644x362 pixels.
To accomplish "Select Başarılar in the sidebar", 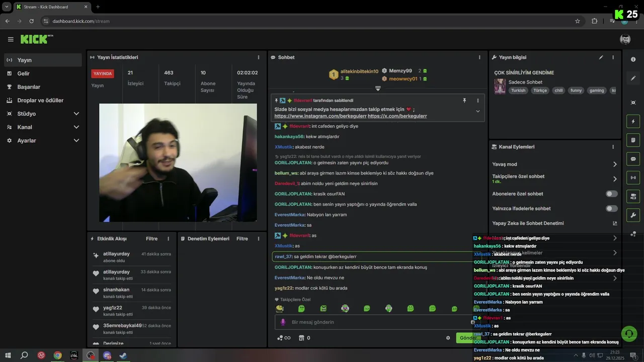I will [x=43, y=87].
